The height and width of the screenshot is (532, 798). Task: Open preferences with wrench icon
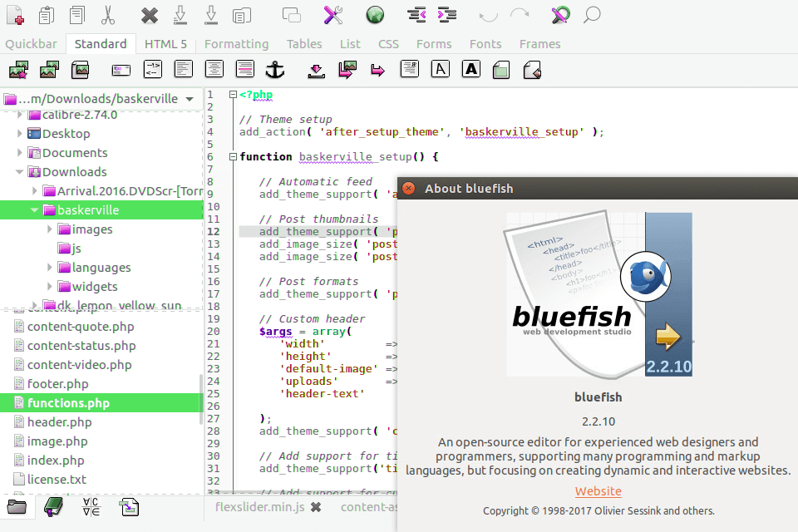[x=332, y=15]
